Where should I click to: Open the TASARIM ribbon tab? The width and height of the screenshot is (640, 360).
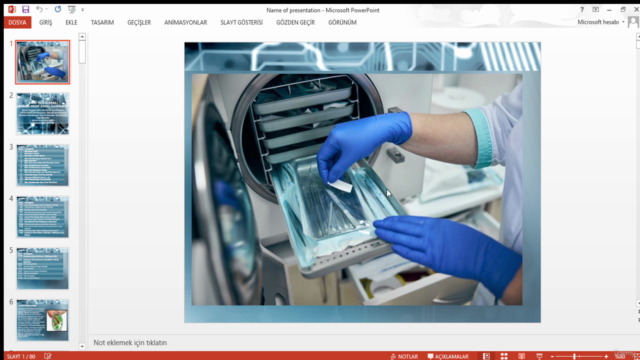[x=102, y=22]
